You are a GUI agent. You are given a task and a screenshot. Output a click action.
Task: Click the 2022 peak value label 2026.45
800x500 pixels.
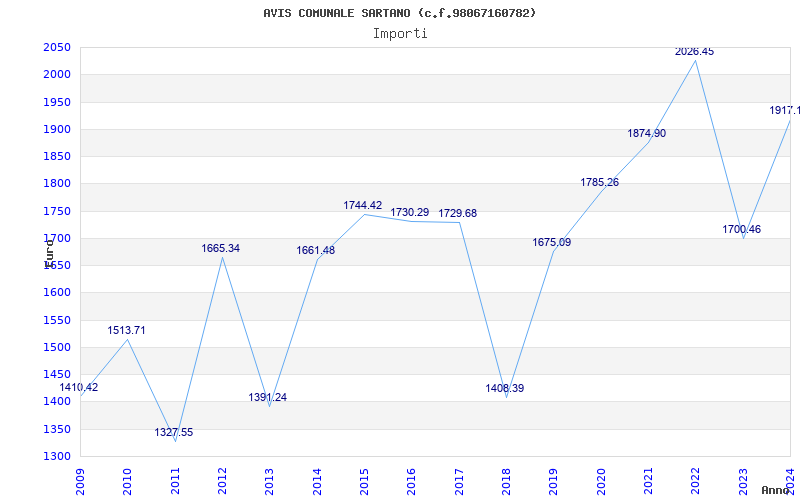point(694,51)
